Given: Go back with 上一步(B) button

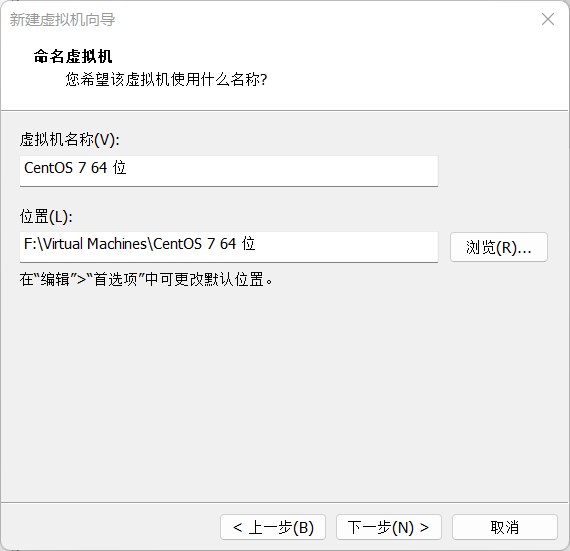Looking at the screenshot, I should [x=273, y=527].
